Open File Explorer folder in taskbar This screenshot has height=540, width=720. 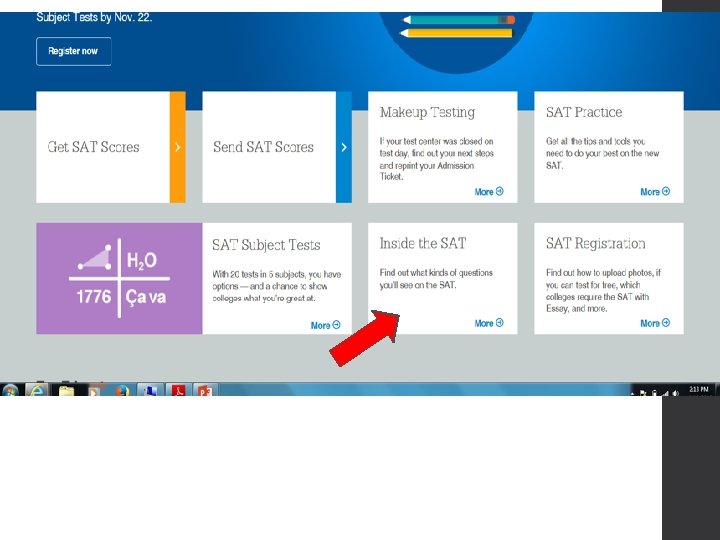point(66,390)
